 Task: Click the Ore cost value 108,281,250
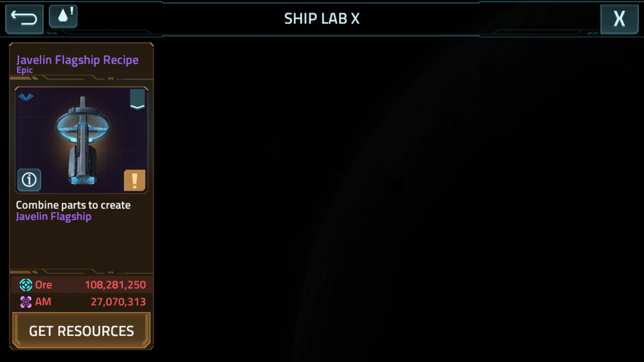pos(115,285)
